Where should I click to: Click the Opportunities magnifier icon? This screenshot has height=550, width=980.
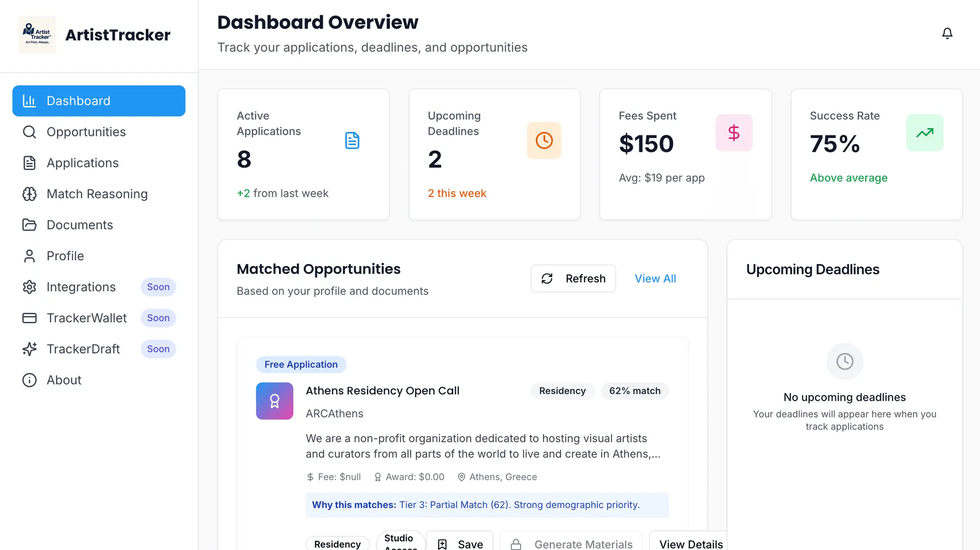tap(29, 132)
